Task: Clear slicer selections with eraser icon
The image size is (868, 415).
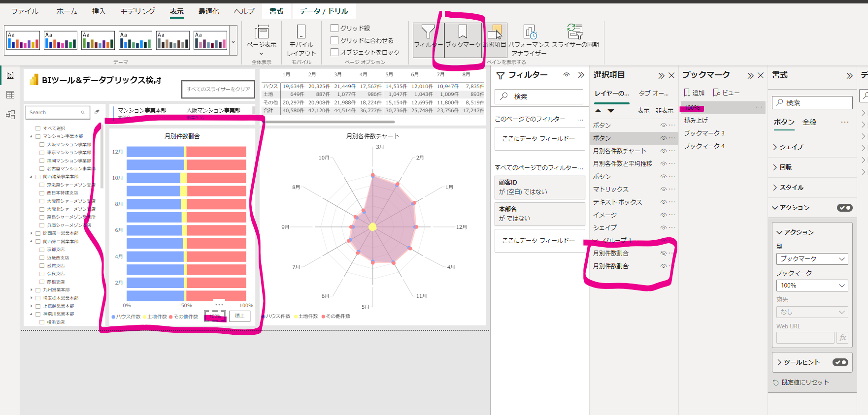Action: point(97,112)
